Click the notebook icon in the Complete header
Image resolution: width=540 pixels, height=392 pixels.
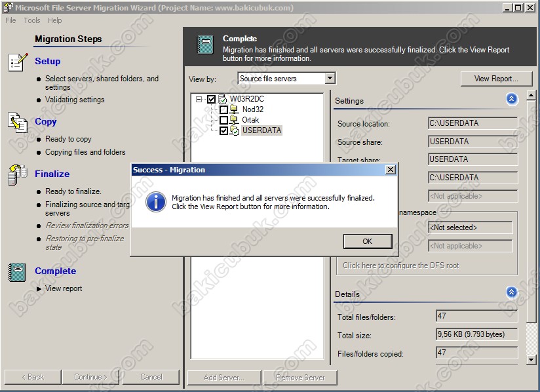coord(205,45)
